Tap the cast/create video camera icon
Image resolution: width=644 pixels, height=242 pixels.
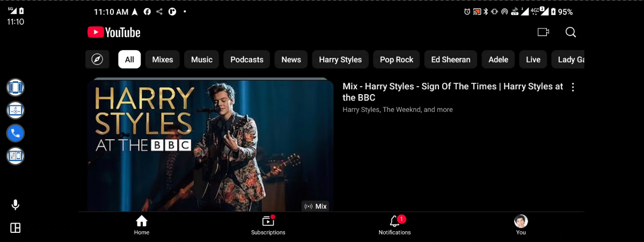[543, 32]
